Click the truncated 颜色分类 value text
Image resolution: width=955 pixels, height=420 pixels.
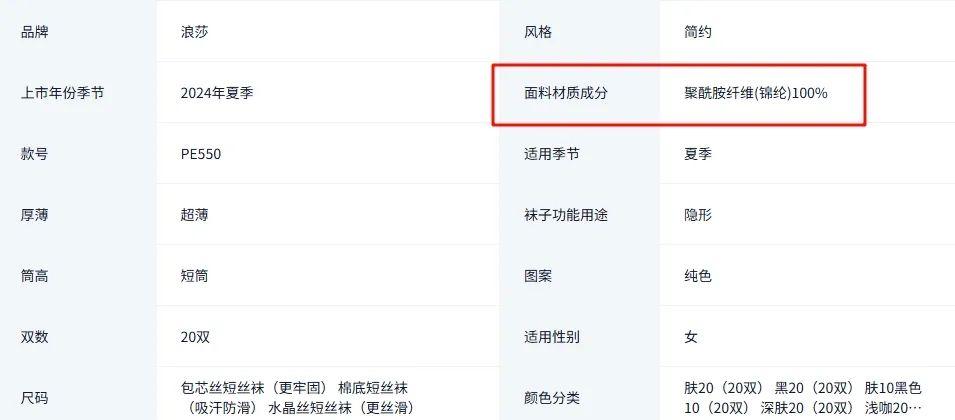[803, 397]
